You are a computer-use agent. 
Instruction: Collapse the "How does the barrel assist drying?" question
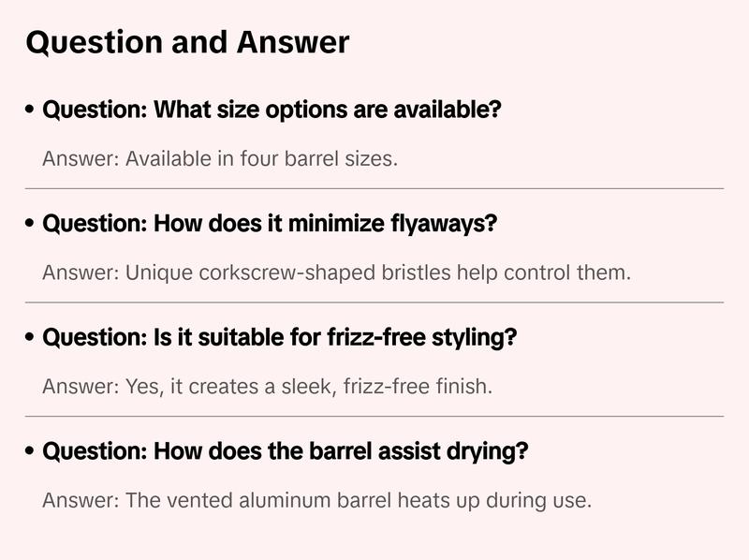[x=286, y=452]
